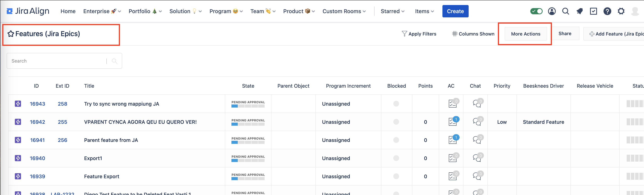644x195 pixels.
Task: Expand the Team menu
Action: pyautogui.click(x=263, y=11)
